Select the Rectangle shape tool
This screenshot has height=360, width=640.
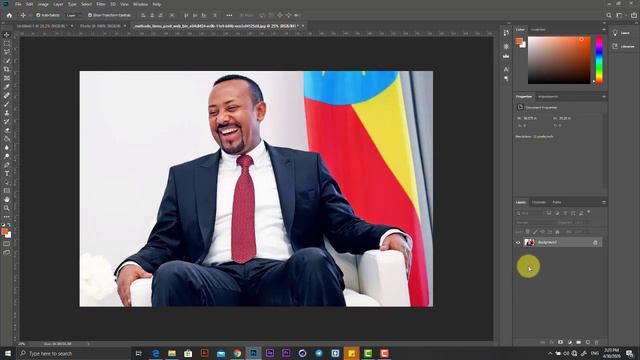coord(7,191)
